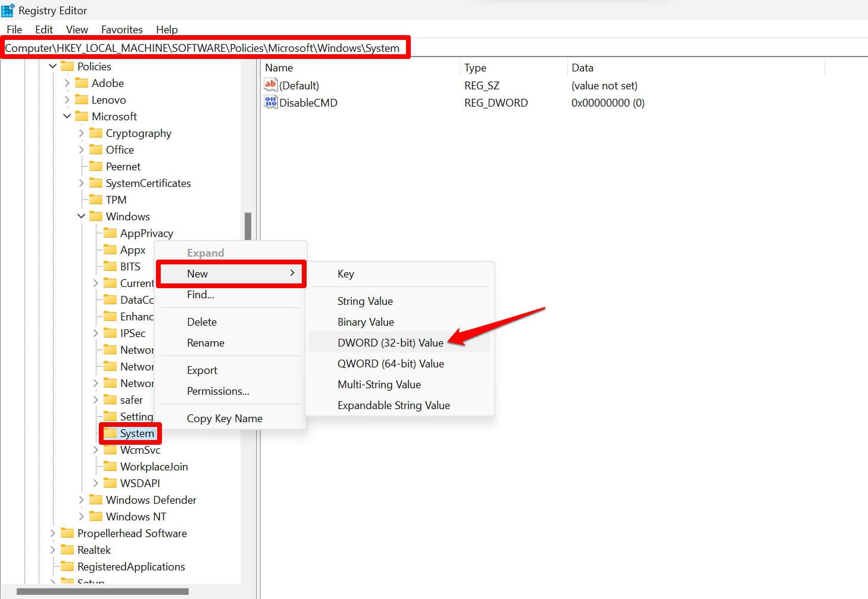Open the View menu
The width and height of the screenshot is (868, 599).
coord(77,29)
